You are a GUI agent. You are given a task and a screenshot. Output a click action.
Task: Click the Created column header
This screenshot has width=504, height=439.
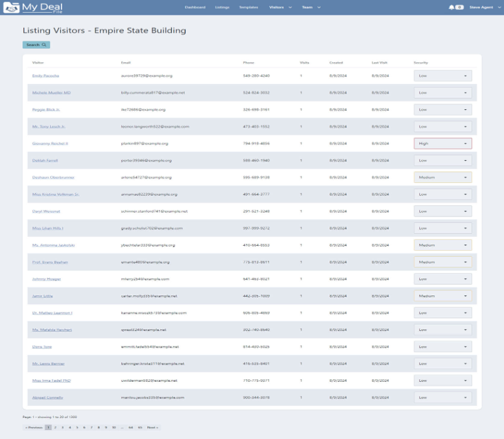tap(336, 63)
